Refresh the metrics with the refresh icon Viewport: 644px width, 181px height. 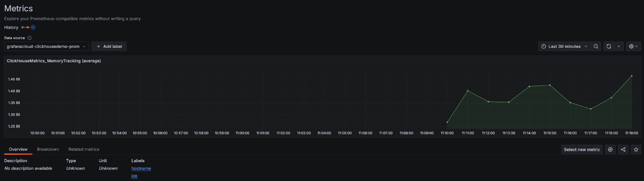pos(609,46)
